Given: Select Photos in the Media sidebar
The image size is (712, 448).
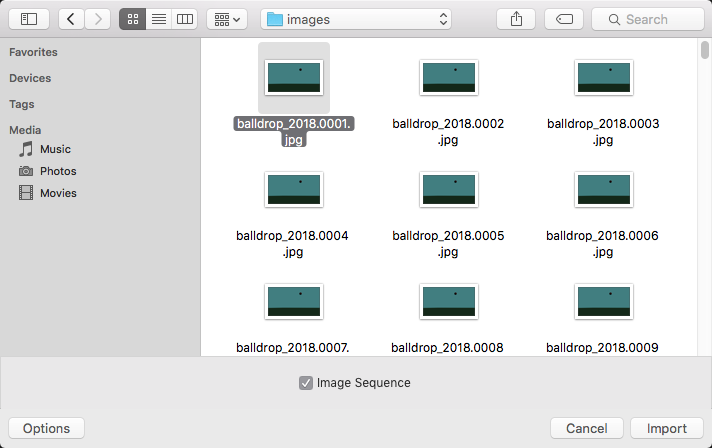Looking at the screenshot, I should [58, 171].
